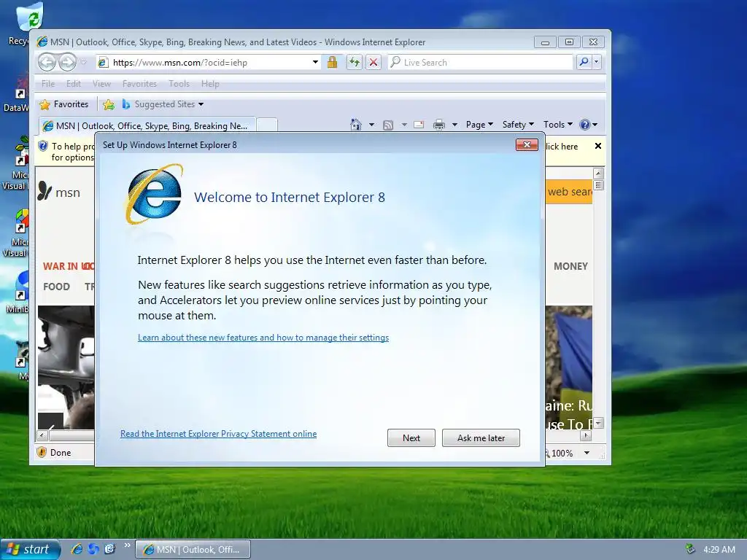Click the Next button in setup dialog

tap(411, 437)
